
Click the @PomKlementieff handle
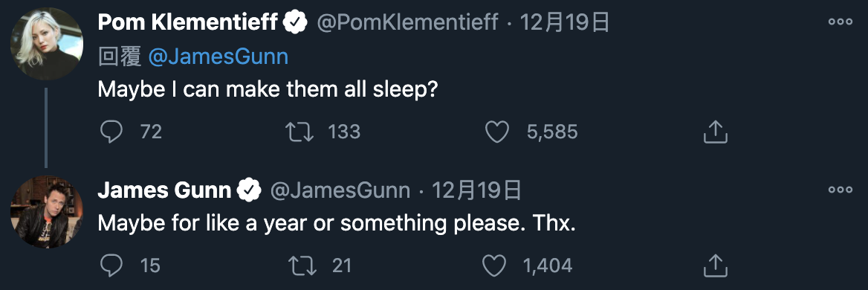(x=407, y=23)
